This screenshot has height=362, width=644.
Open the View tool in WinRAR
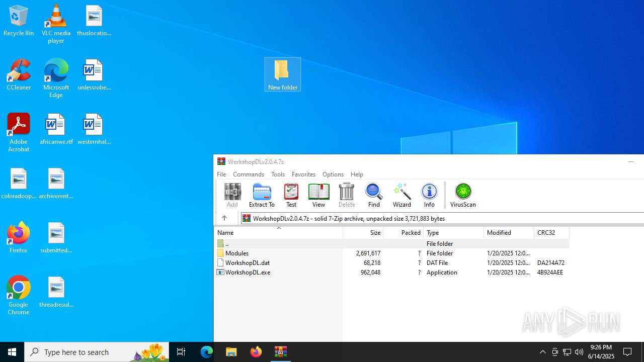(x=318, y=195)
